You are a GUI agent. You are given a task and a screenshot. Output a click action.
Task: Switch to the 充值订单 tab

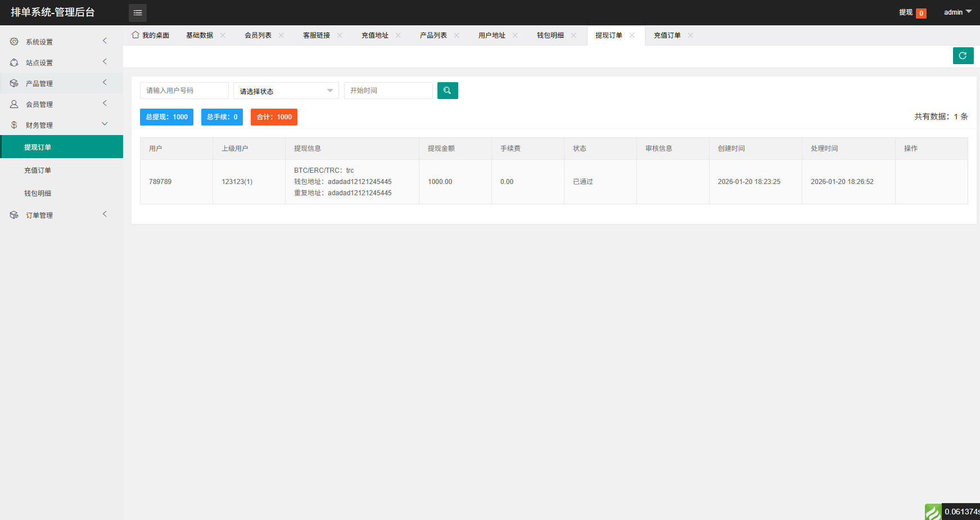[x=667, y=35]
